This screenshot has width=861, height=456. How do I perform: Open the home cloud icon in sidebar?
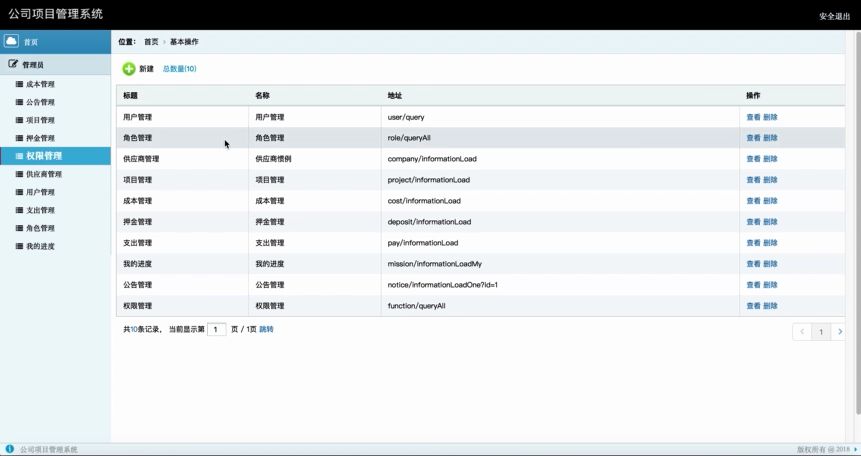pos(11,41)
